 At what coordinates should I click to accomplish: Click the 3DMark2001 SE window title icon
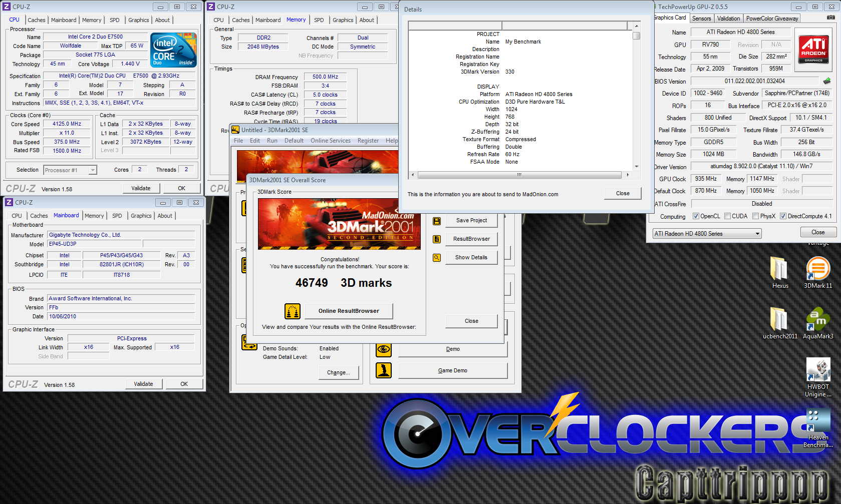[235, 130]
